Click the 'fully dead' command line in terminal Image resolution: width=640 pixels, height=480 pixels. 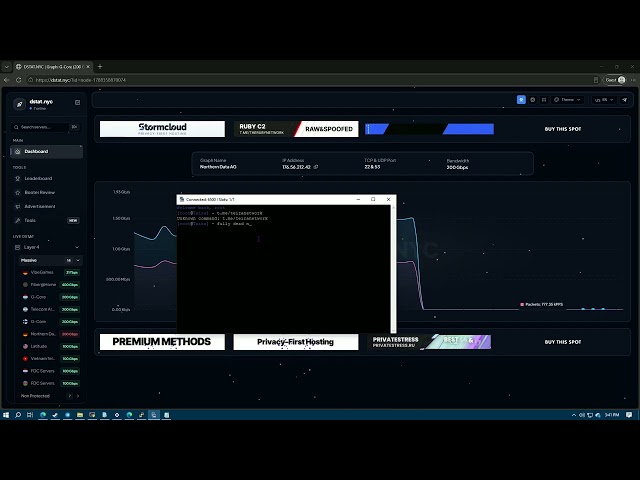tap(214, 224)
